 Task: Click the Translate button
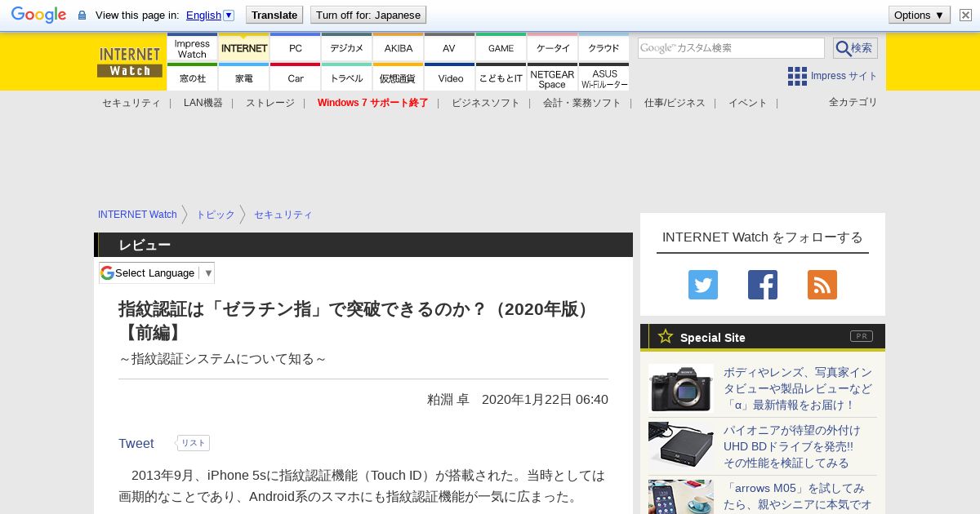[x=274, y=15]
